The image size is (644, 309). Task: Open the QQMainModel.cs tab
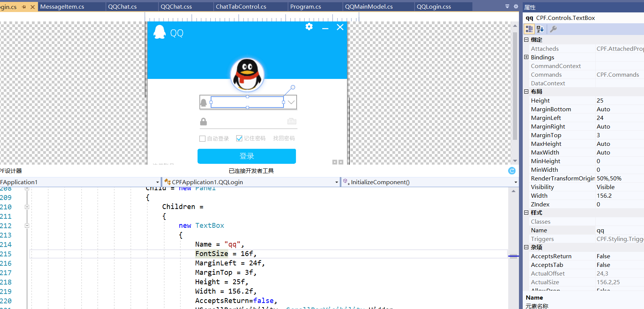click(x=368, y=7)
